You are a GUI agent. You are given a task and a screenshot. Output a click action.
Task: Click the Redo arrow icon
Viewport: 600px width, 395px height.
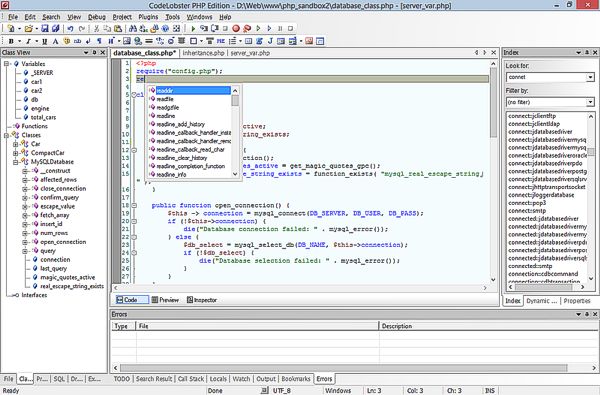tap(82, 28)
